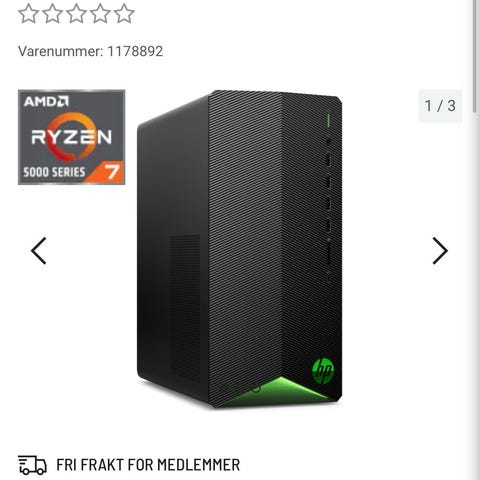This screenshot has height=480, width=480.
Task: Click the page scrollbar thumb
Action: (x=476, y=57)
